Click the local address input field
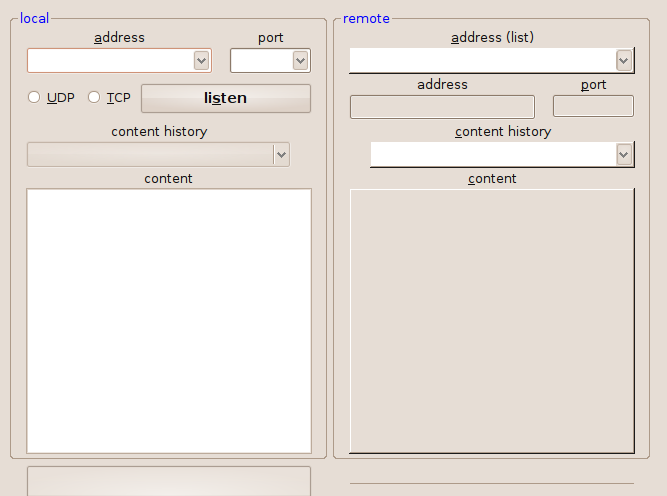Screen dimensions: 667x496 point(110,61)
